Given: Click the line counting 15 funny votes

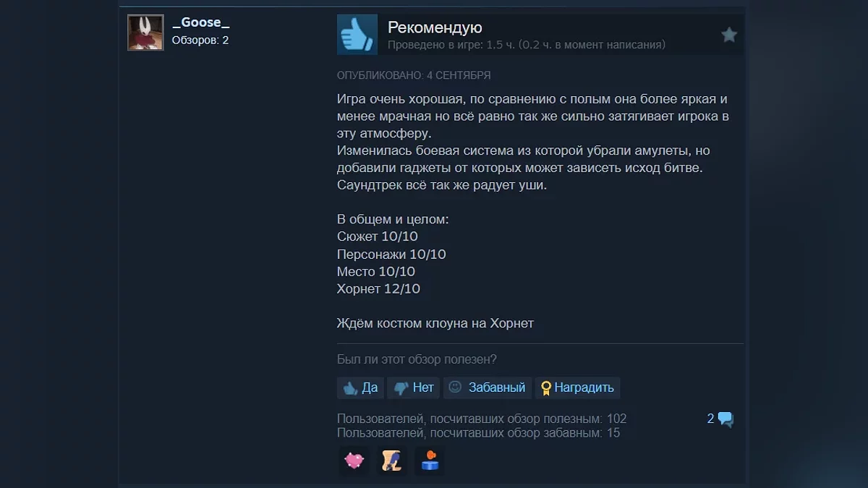Looking at the screenshot, I should pos(478,433).
